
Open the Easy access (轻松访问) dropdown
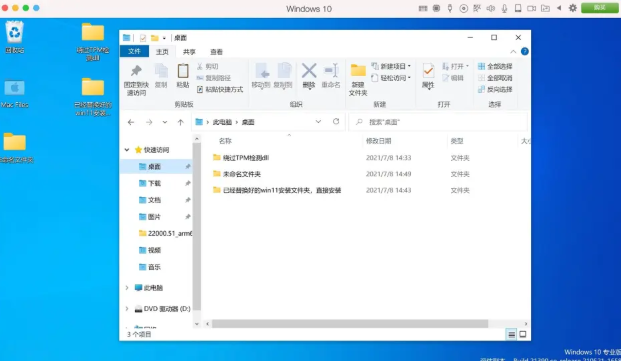[x=391, y=78]
